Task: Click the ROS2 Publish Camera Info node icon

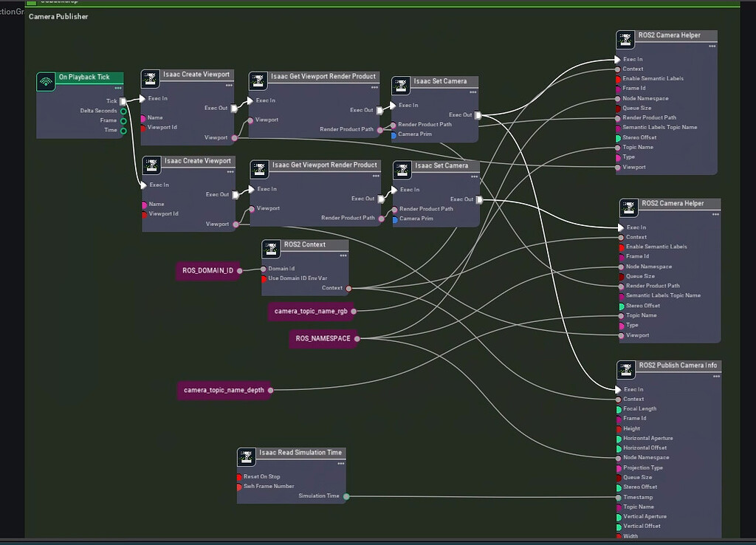Action: (627, 369)
